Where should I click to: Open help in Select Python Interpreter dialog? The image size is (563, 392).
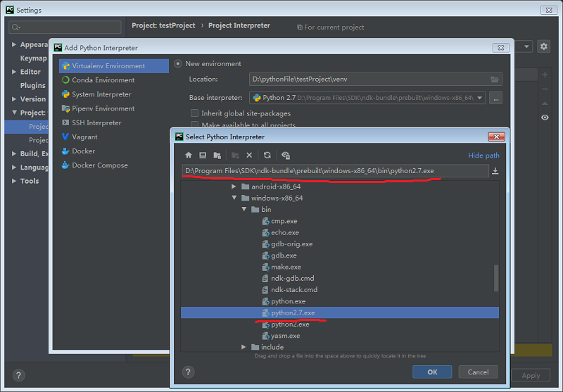(188, 372)
